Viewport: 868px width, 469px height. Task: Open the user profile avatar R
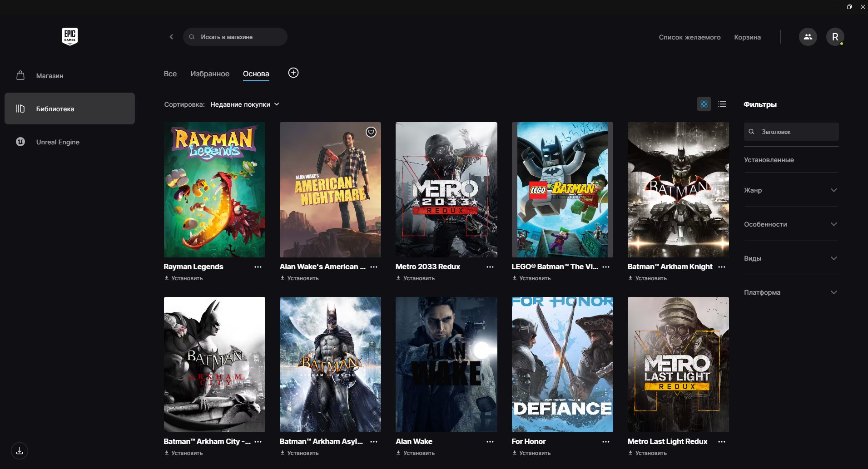pos(835,37)
